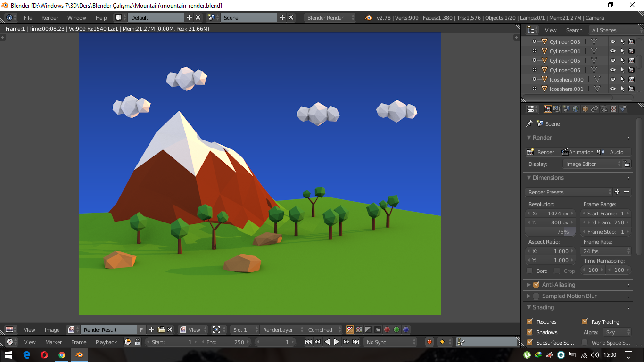Switch to the Object properties tab cube icon
This screenshot has height=362, width=644.
pos(585,109)
